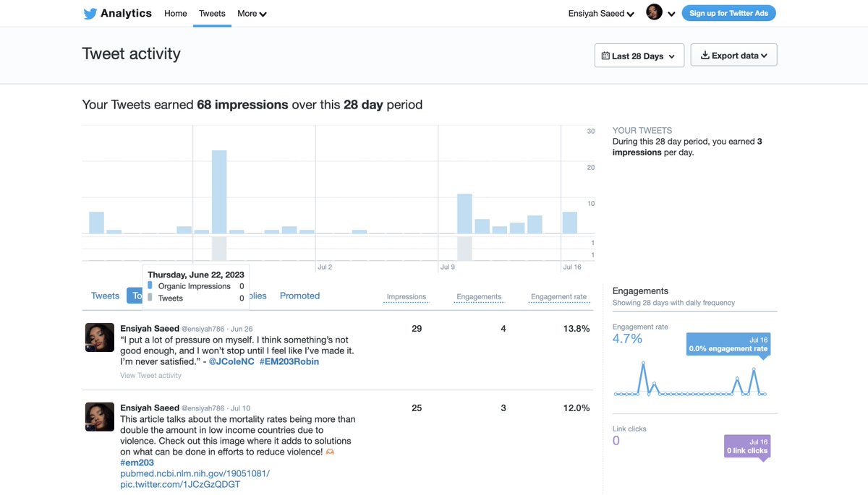Open the Last 28 Days date selector

pos(639,56)
